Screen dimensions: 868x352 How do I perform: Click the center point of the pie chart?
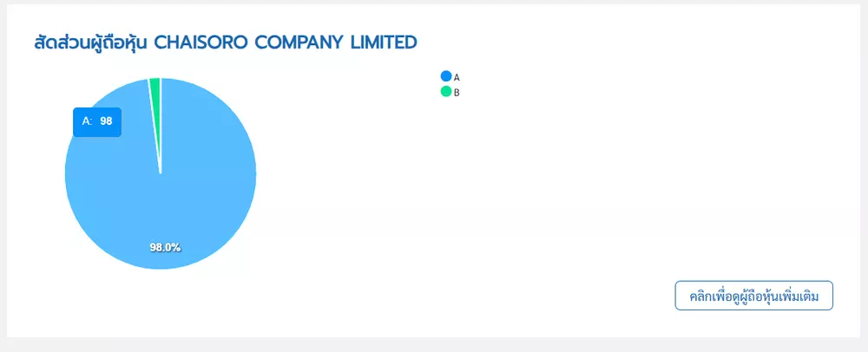(x=161, y=173)
